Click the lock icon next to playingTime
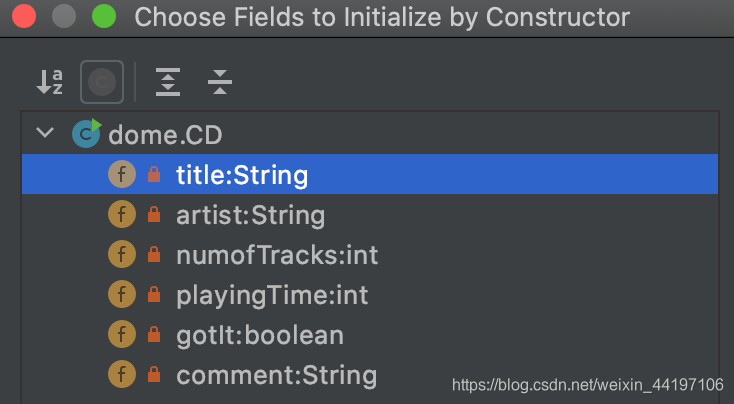The height and width of the screenshot is (404, 734). pos(154,294)
